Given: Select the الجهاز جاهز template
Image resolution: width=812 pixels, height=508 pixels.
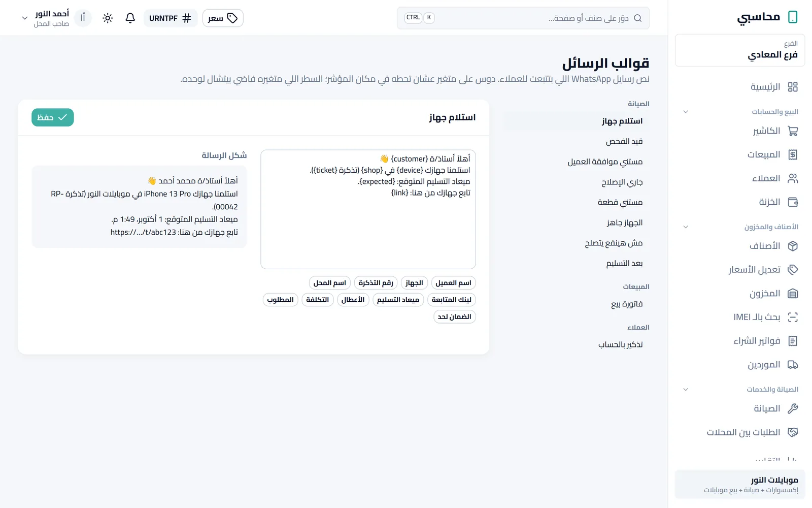Looking at the screenshot, I should coord(577,223).
